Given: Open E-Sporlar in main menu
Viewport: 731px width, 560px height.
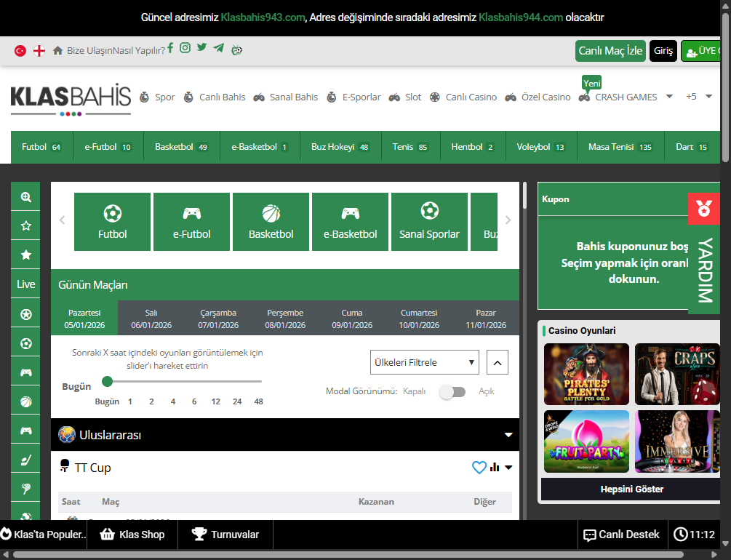Looking at the screenshot, I should tap(353, 97).
